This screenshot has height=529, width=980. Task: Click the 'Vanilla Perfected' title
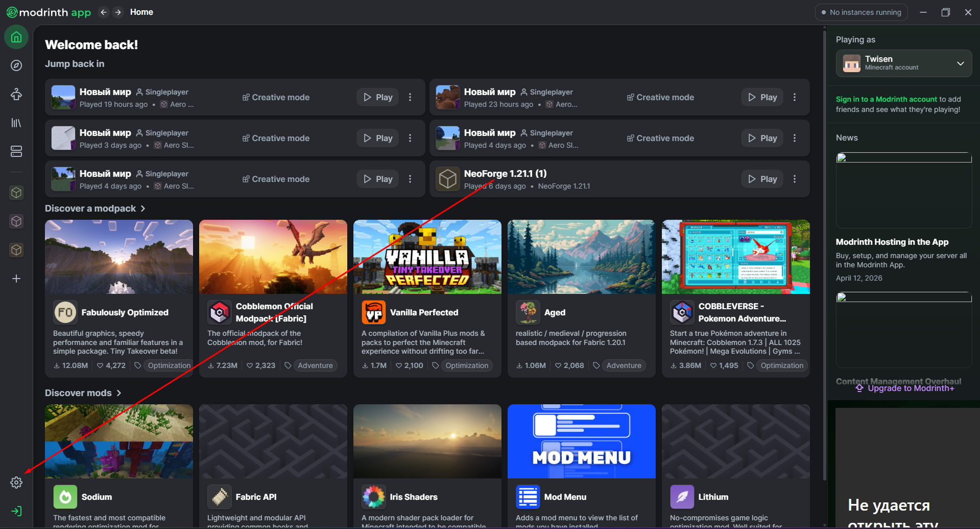pos(424,312)
